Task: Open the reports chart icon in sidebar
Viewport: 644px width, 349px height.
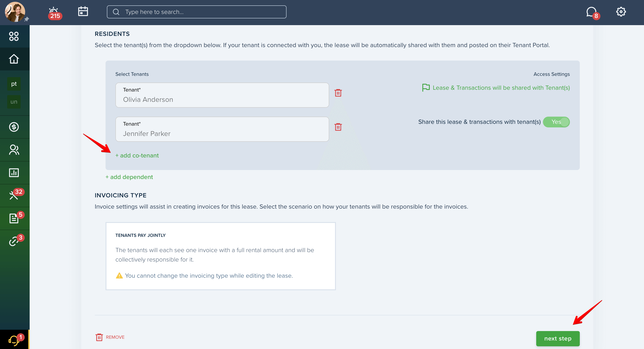Action: tap(14, 172)
